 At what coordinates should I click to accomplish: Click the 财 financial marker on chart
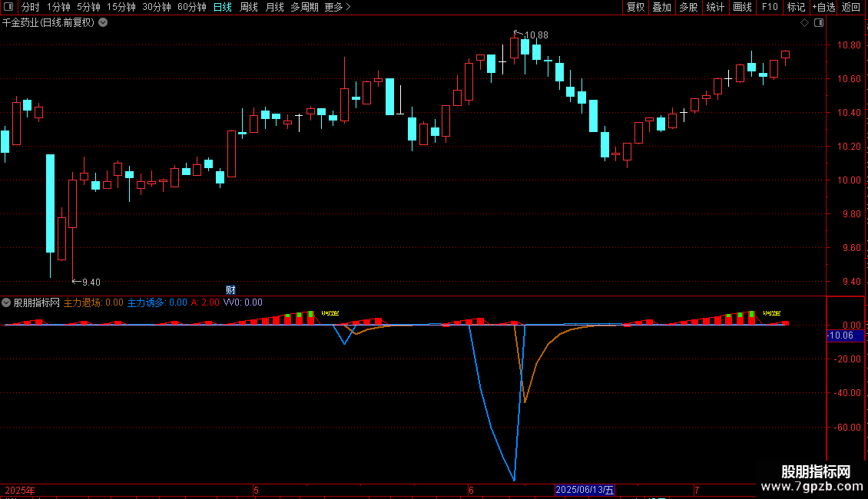coord(231,290)
